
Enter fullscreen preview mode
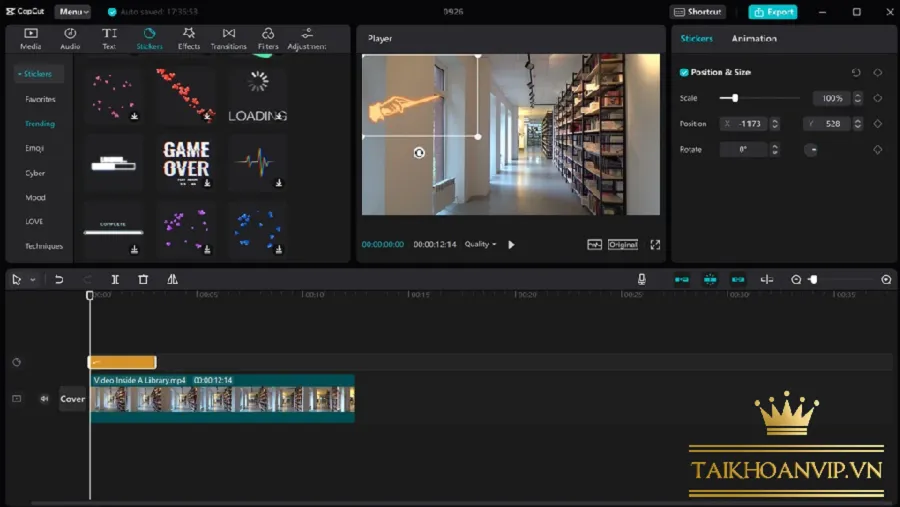click(x=655, y=245)
